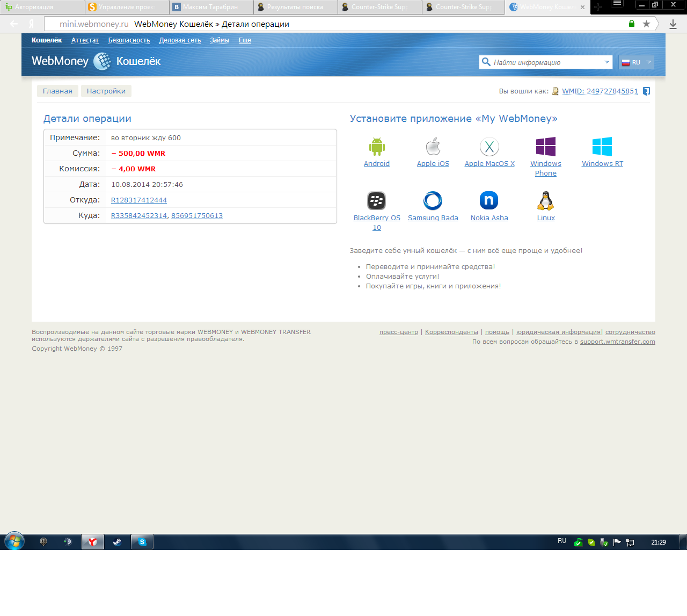687x616 pixels.
Task: Open the Nokia Asha icon
Action: pyautogui.click(x=489, y=201)
